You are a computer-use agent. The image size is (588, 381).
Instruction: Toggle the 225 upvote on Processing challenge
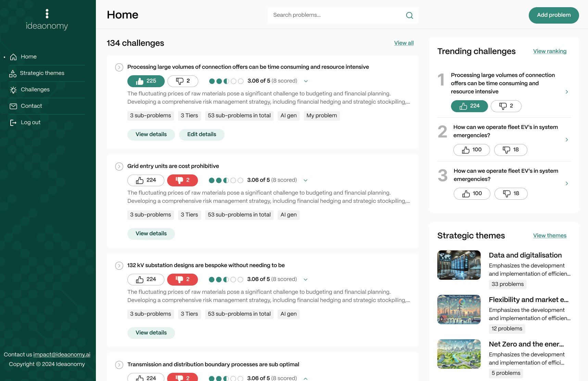click(x=146, y=81)
